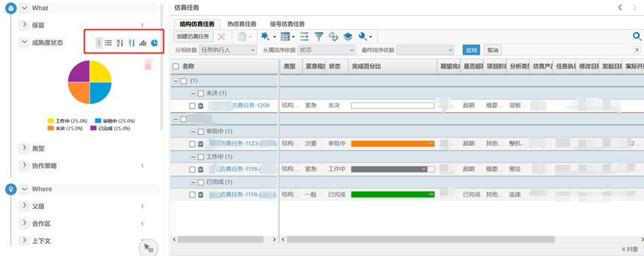The image size is (644, 258).
Task: Switch facet to bar chart icon
Action: (x=143, y=43)
